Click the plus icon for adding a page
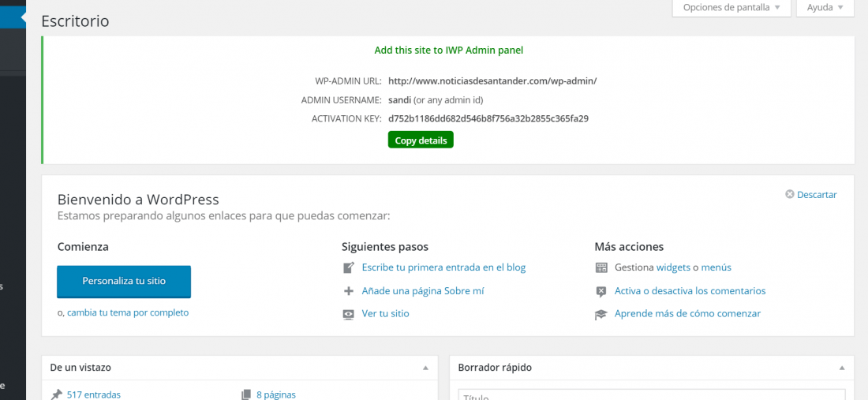The height and width of the screenshot is (400, 868). point(348,291)
